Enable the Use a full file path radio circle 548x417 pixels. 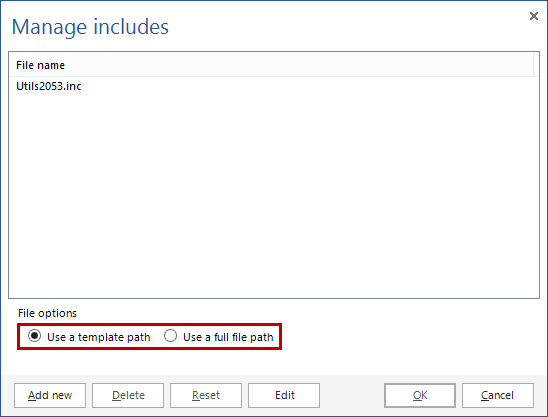pyautogui.click(x=170, y=336)
